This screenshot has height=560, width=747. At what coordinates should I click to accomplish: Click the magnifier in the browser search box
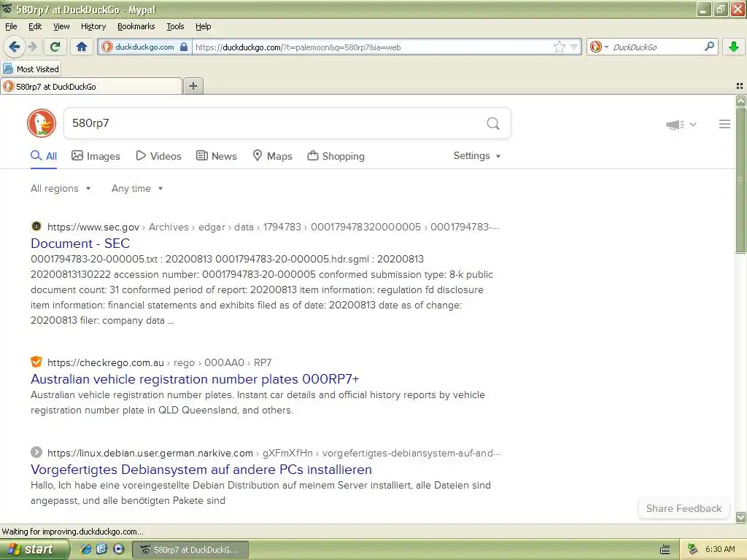coord(709,47)
